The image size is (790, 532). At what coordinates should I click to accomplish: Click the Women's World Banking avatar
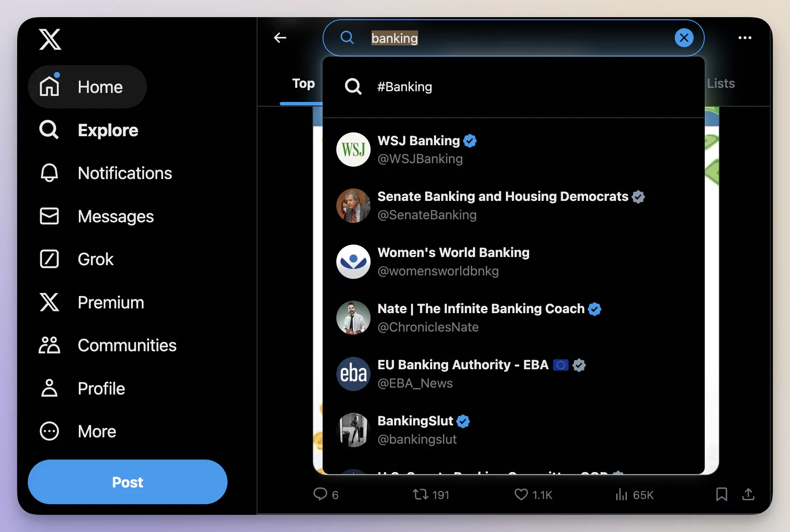[353, 262]
